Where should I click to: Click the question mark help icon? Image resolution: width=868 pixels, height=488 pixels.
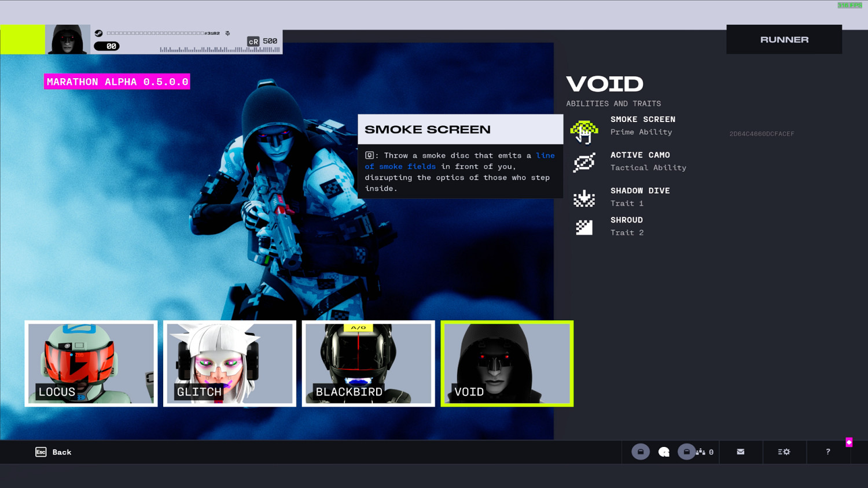[x=828, y=452]
